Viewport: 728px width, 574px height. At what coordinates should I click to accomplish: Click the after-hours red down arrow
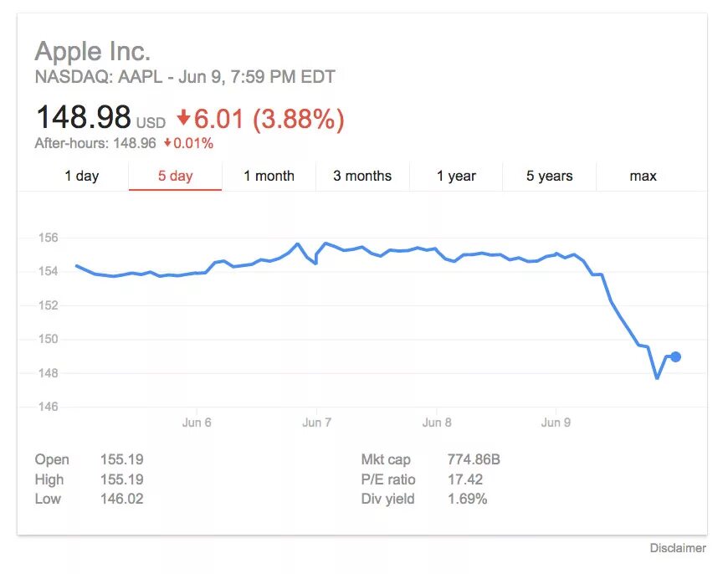point(167,143)
